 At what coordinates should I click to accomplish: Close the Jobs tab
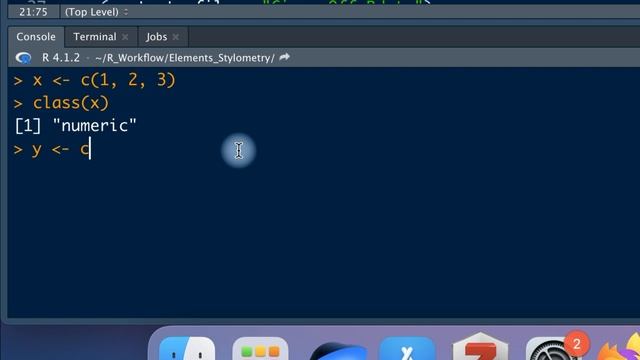point(176,37)
